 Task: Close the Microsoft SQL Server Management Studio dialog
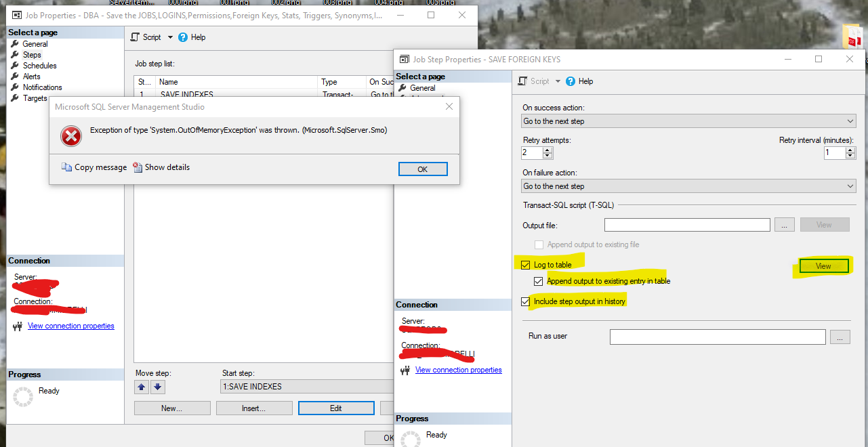(x=449, y=106)
